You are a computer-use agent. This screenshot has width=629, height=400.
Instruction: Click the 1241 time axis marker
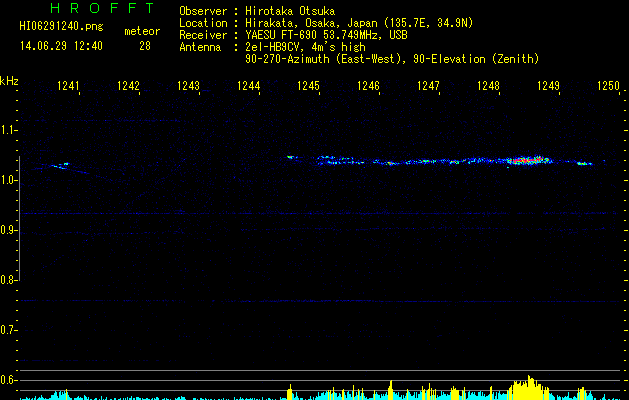68,85
